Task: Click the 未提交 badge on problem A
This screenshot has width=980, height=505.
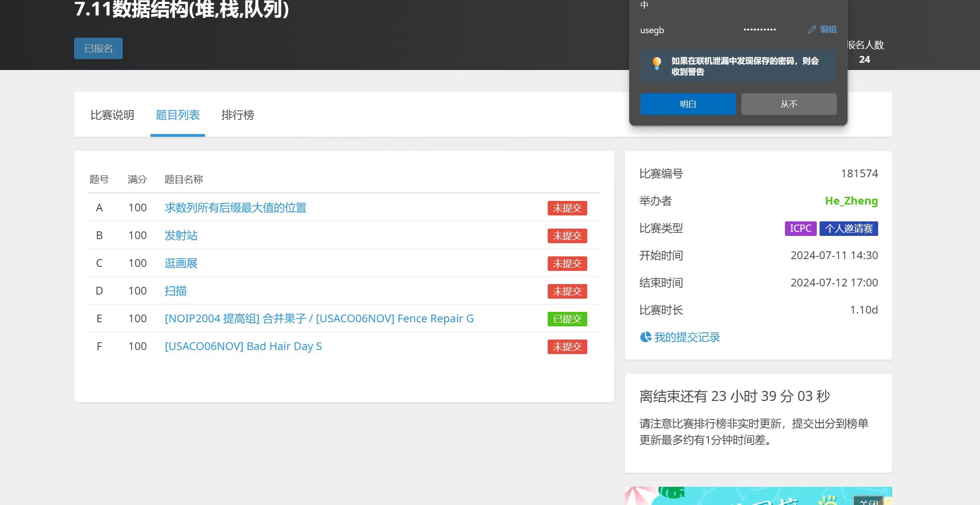Action: coord(567,208)
